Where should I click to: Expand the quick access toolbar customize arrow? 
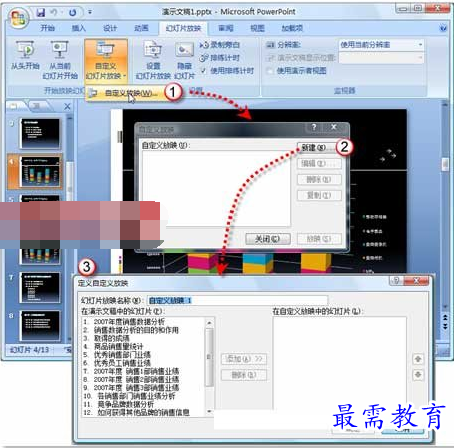pyautogui.click(x=90, y=12)
